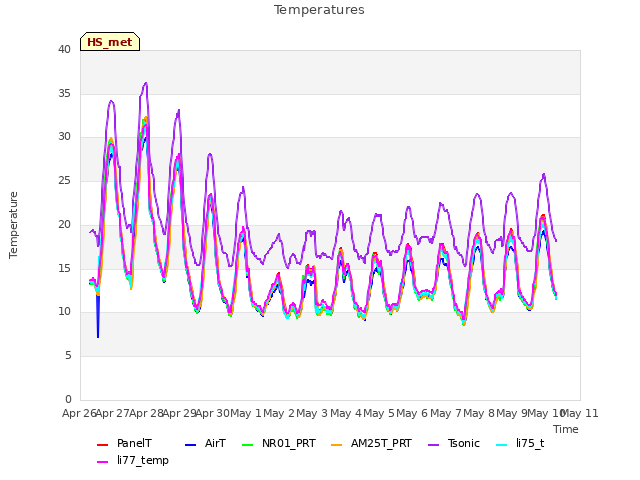Click the May 7 x-axis label
This screenshot has height=480, width=640.
click(446, 413)
